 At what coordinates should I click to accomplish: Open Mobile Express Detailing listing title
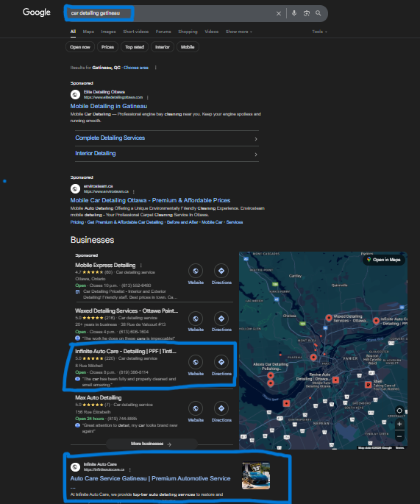(x=105, y=265)
